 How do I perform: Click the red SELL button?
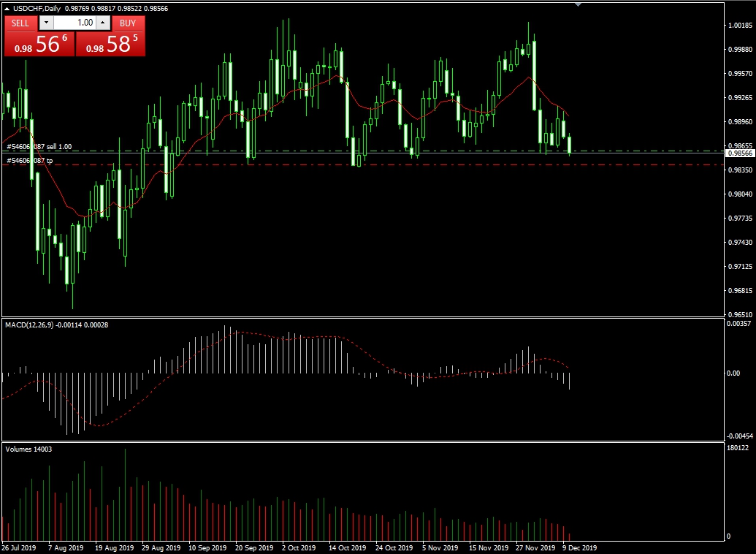point(20,23)
